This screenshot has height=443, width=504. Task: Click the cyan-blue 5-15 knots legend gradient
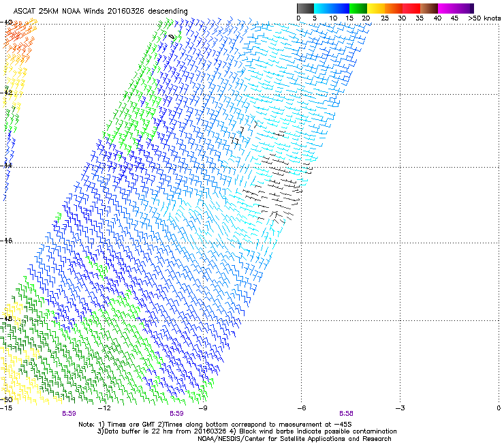click(x=332, y=8)
